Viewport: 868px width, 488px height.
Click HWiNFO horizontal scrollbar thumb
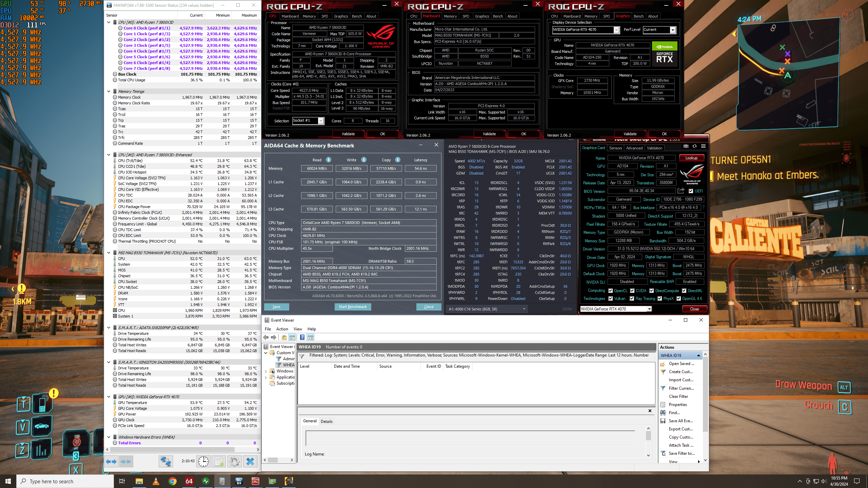tap(172, 449)
